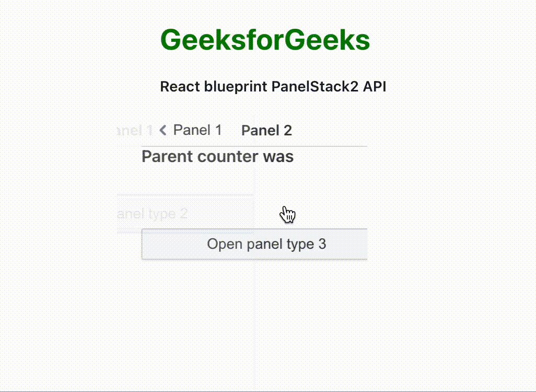The height and width of the screenshot is (392, 536).
Task: Select the Parent counter was heading
Action: click(x=217, y=156)
